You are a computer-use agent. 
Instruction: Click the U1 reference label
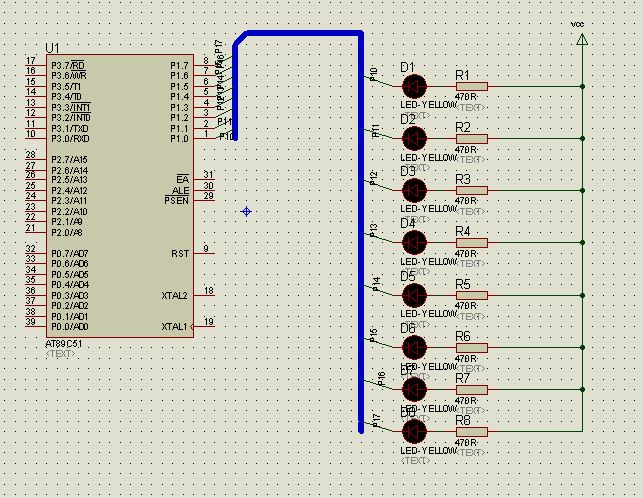tap(52, 48)
